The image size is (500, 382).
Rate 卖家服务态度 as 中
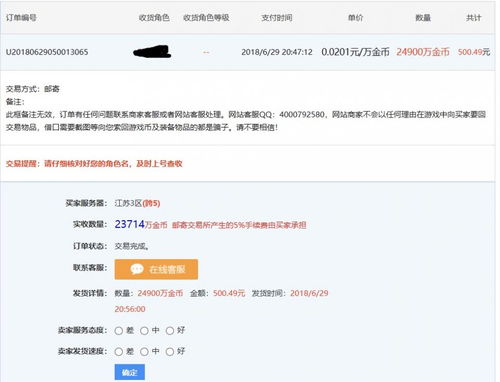click(144, 331)
